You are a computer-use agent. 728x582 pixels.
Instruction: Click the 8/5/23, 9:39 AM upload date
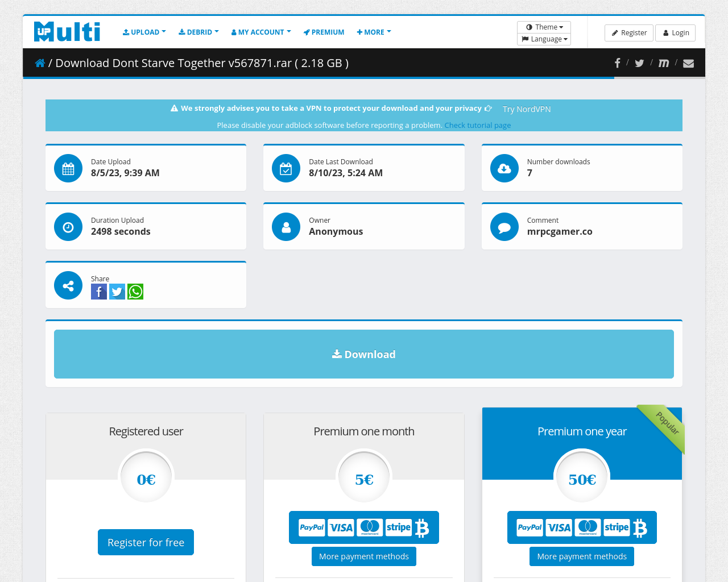(x=125, y=173)
